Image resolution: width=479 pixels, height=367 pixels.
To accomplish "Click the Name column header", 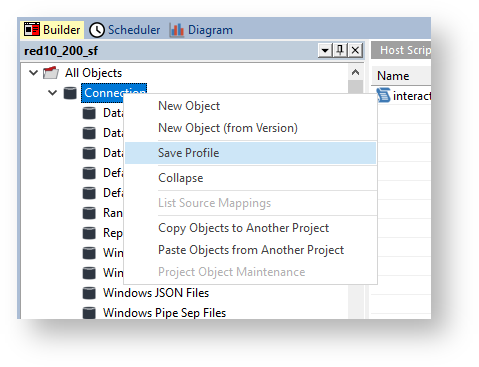I will coord(401,76).
